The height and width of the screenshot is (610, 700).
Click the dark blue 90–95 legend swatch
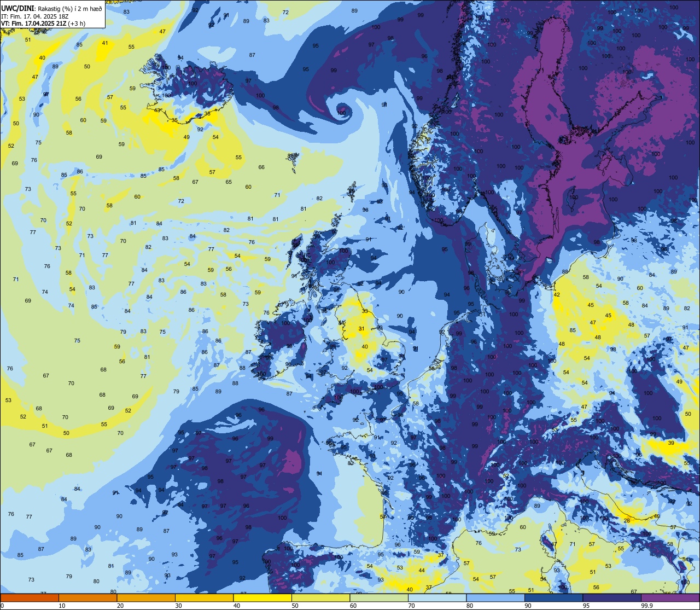553,598
